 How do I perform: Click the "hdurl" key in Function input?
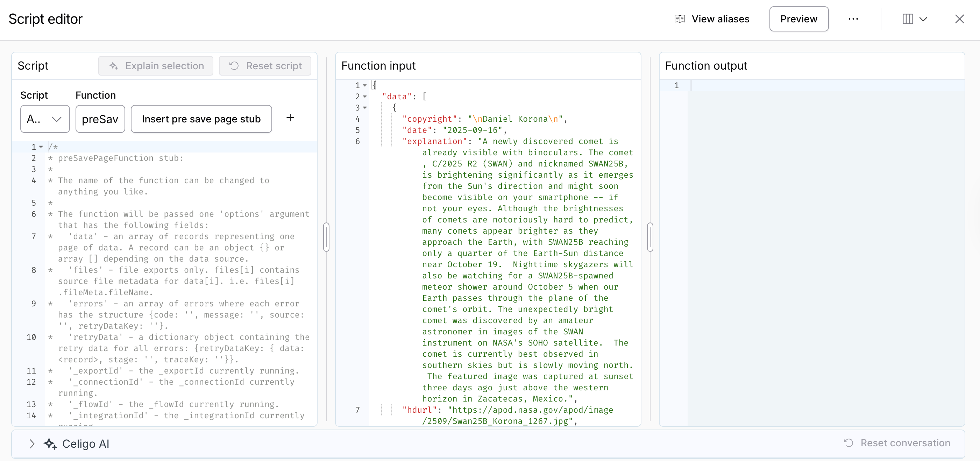click(x=420, y=410)
